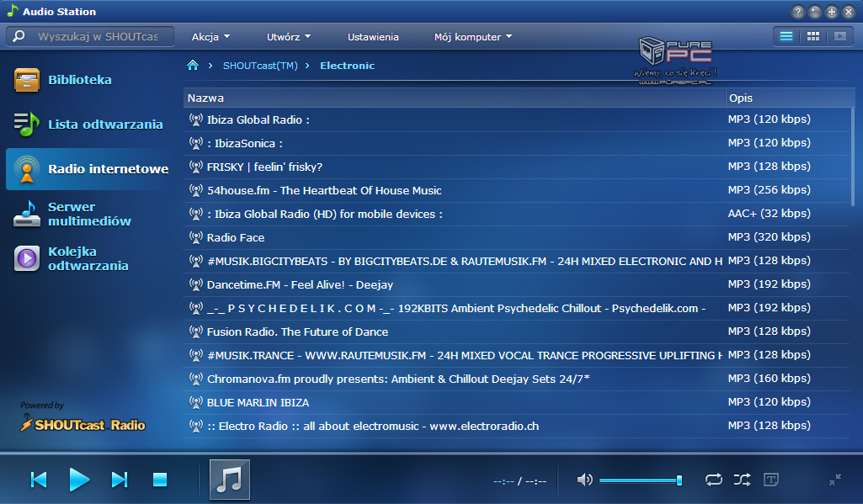863x504 pixels.
Task: Switch to list view
Action: [x=786, y=36]
